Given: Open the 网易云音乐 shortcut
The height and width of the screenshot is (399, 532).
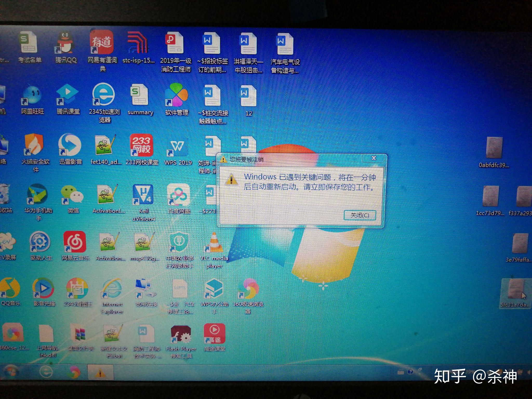Looking at the screenshot, I should (75, 246).
